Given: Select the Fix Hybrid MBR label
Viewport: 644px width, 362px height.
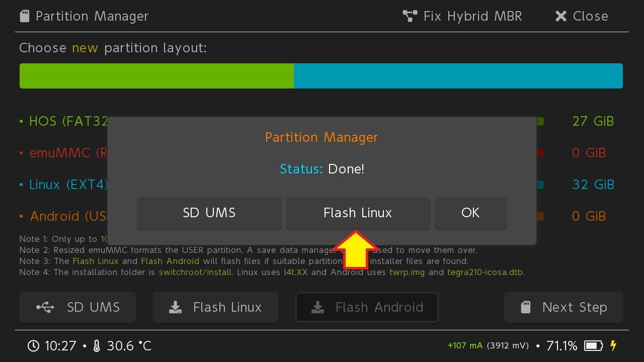Looking at the screenshot, I should point(472,16).
